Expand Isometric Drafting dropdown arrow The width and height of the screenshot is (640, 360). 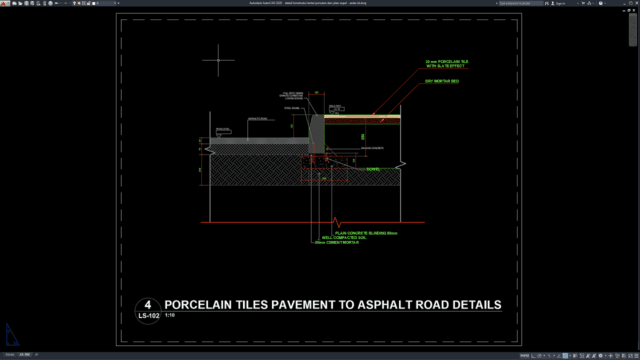(554, 356)
